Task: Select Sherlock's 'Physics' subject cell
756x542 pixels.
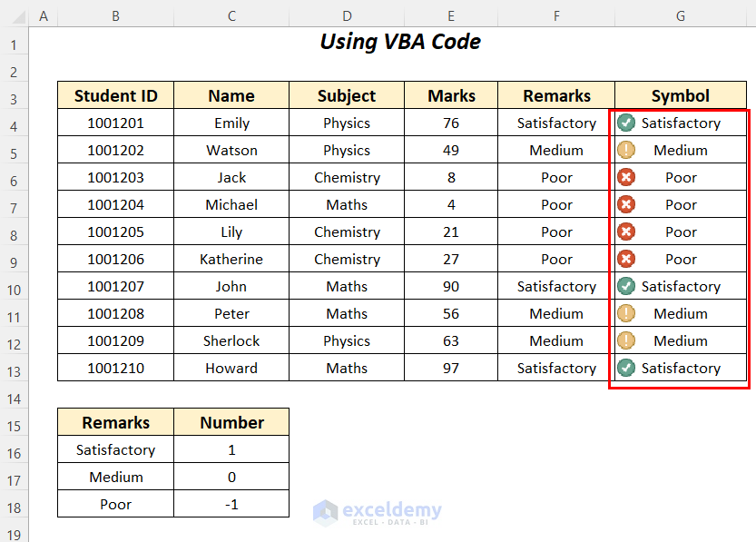Action: (347, 341)
